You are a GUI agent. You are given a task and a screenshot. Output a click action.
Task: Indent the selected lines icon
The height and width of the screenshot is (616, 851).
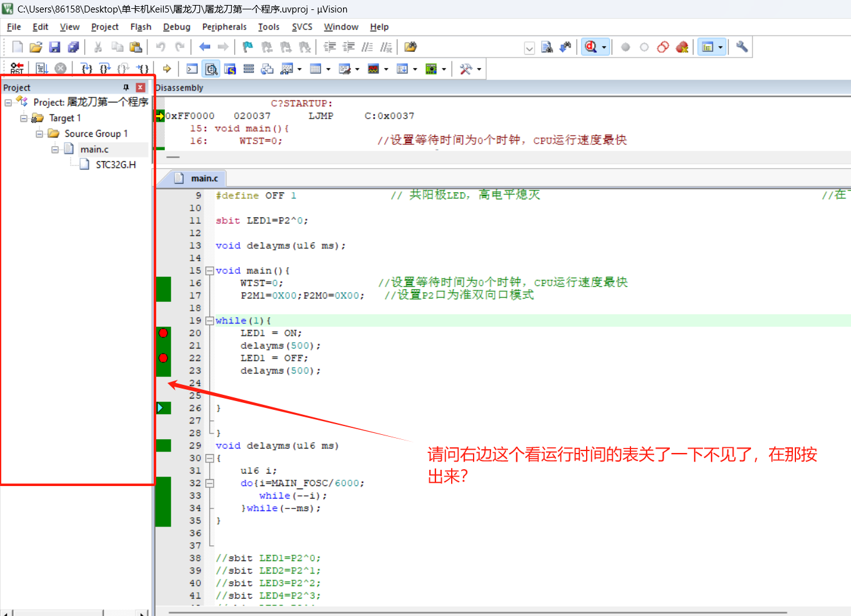pos(330,47)
